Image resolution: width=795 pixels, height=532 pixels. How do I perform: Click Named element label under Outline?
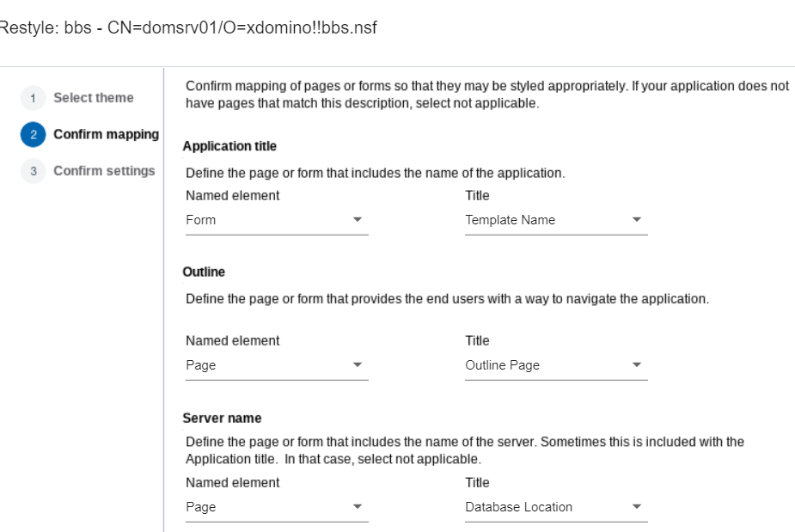click(x=232, y=341)
